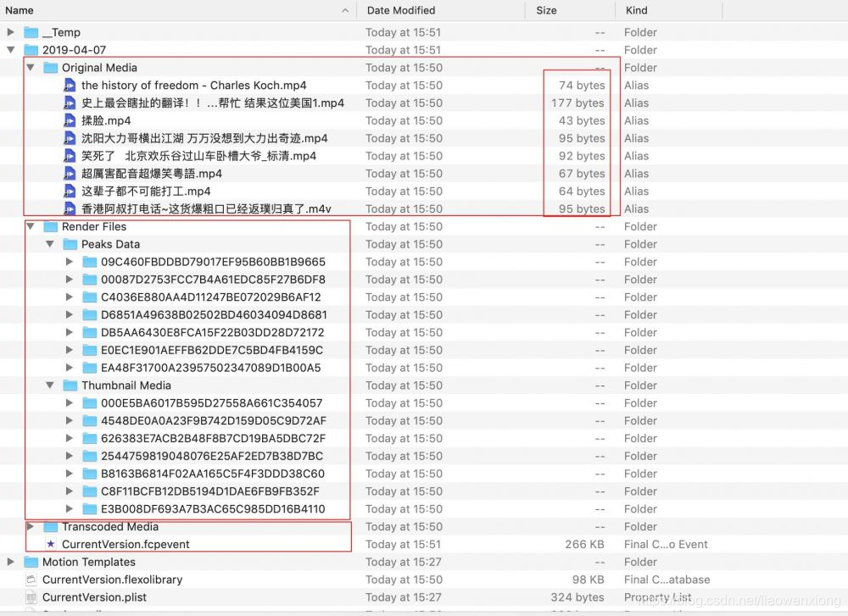The height and width of the screenshot is (616, 848).
Task: Click the Motion Templates folder icon
Action: pos(31,562)
